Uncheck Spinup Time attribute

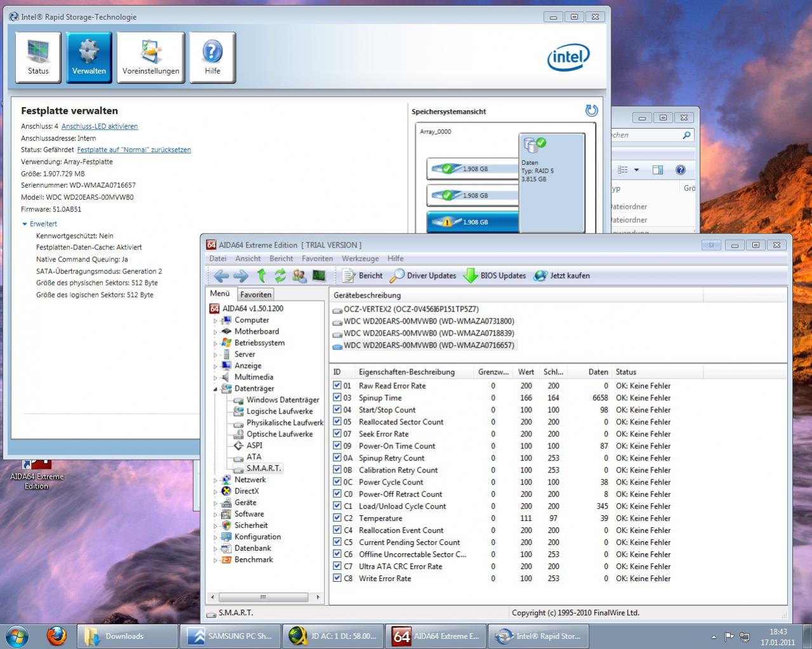[x=337, y=397]
